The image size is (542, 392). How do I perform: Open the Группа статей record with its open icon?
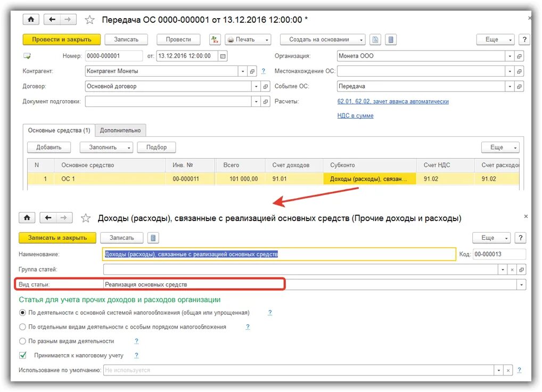pyautogui.click(x=521, y=269)
